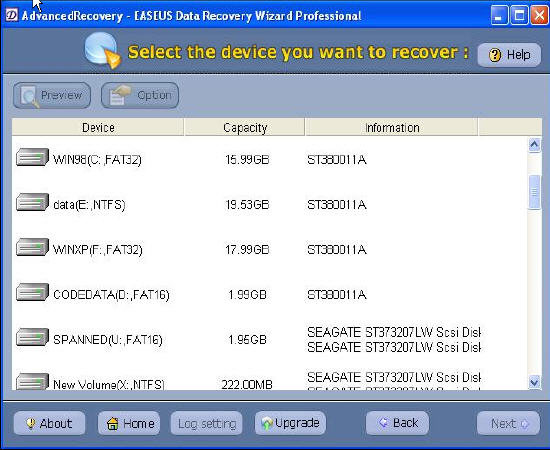The width and height of the screenshot is (550, 450).
Task: Pick the New Volume X: drive icon
Action: (32, 381)
